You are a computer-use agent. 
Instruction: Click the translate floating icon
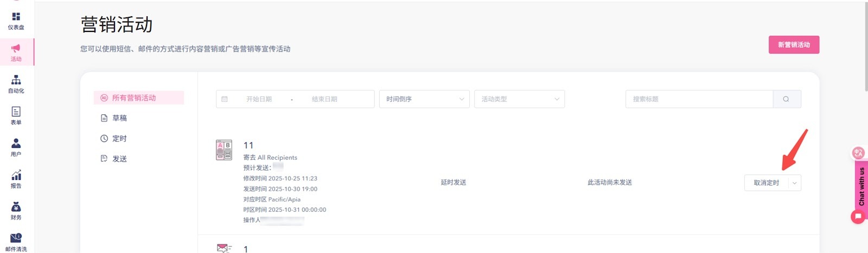click(858, 153)
